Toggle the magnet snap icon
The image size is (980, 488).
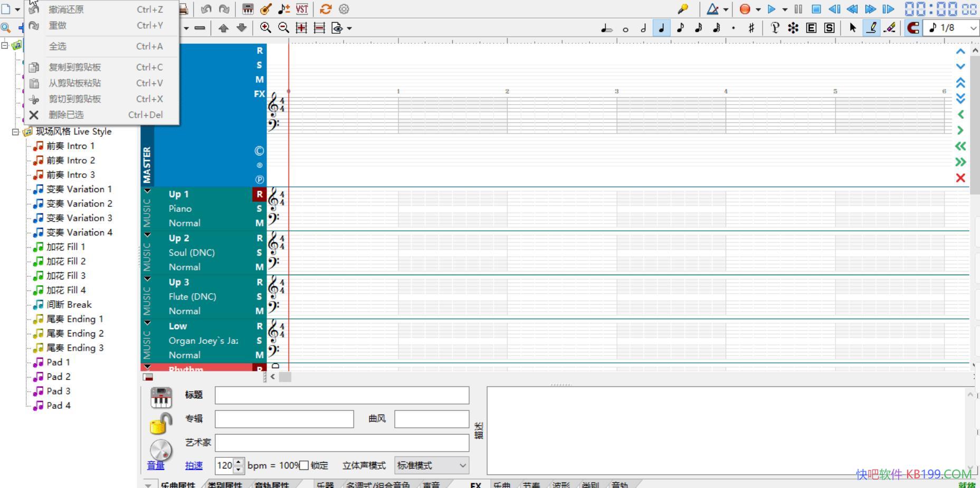[913, 28]
